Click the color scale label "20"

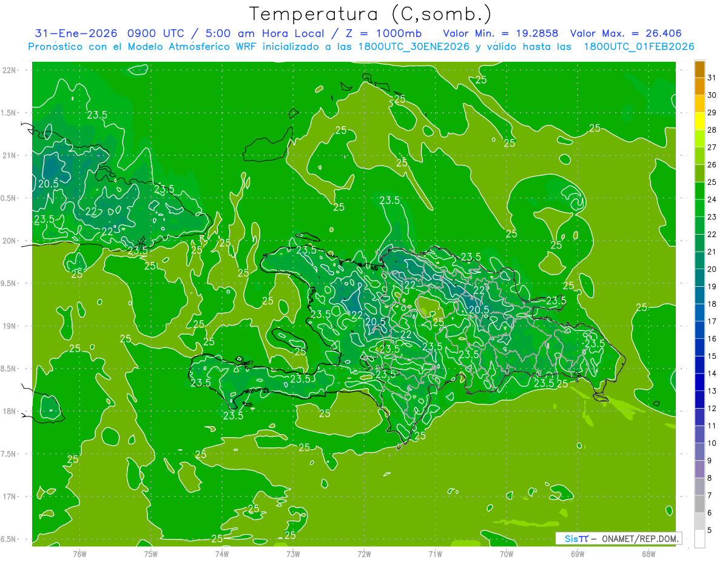click(712, 269)
